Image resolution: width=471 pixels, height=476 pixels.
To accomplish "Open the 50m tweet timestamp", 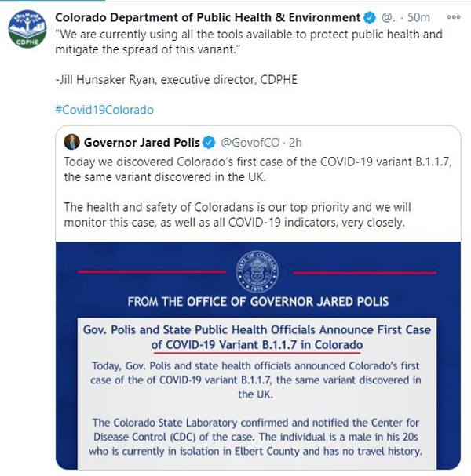I will pyautogui.click(x=418, y=17).
